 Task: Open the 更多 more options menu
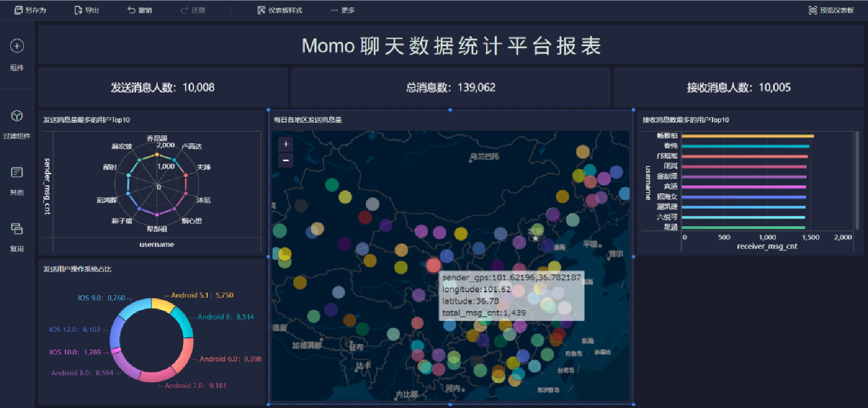[343, 10]
